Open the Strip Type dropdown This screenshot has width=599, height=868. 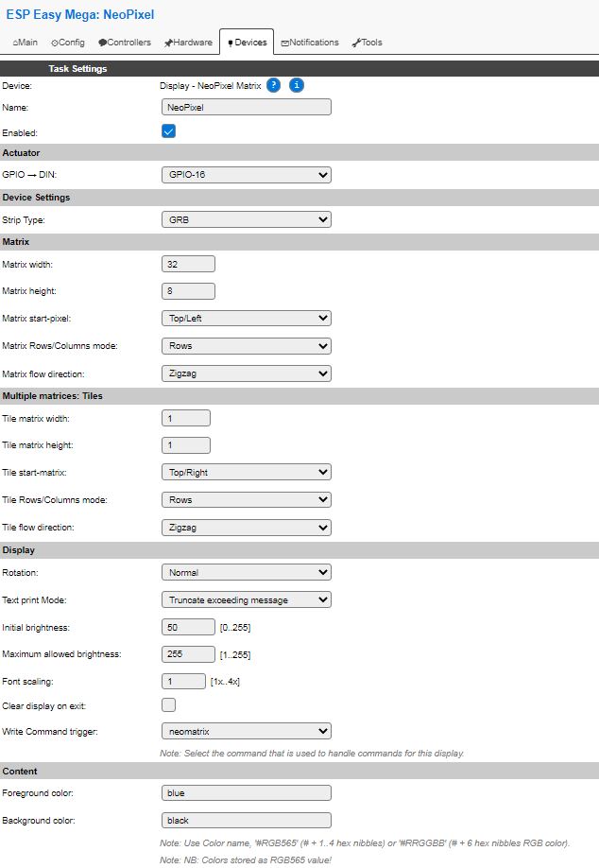click(247, 219)
